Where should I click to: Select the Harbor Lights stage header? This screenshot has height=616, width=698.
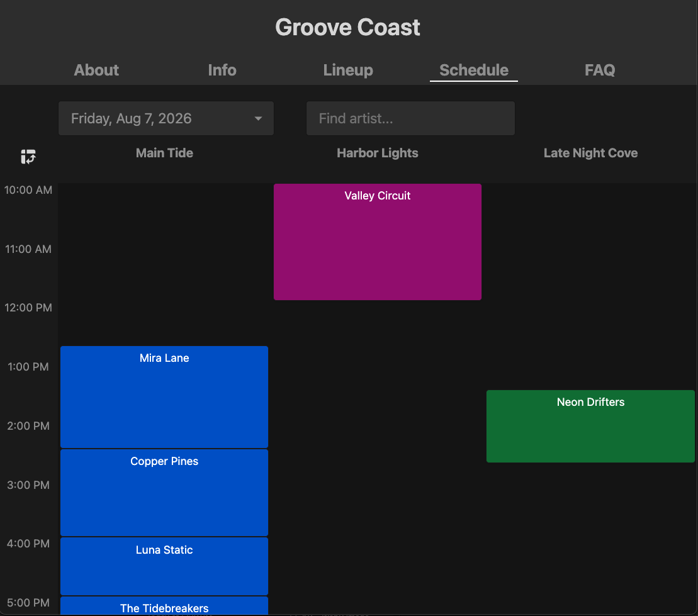tap(378, 153)
